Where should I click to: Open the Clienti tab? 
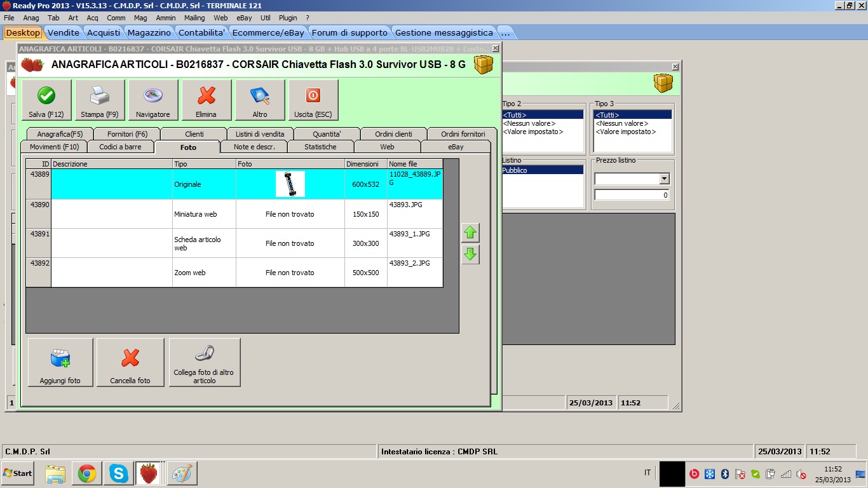[x=194, y=134]
